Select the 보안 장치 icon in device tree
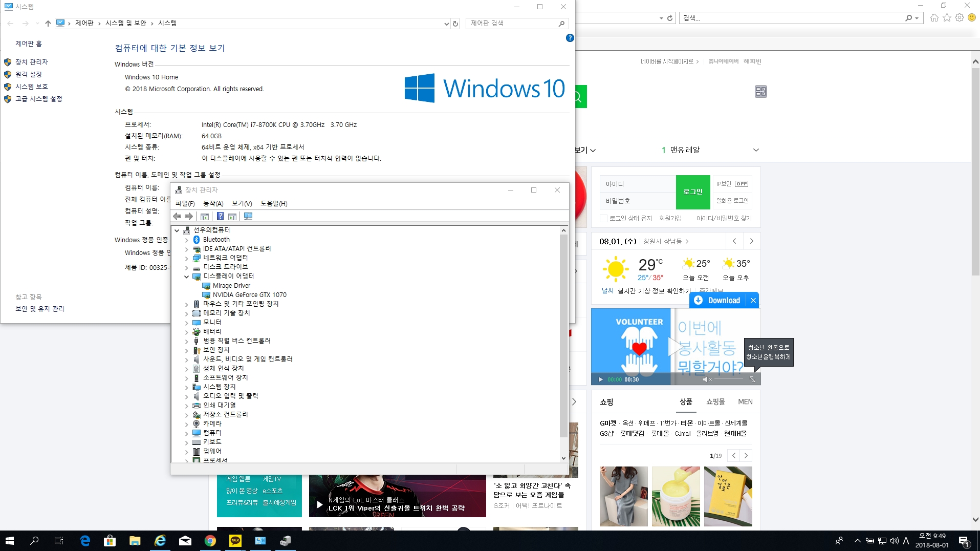This screenshot has width=980, height=551. [197, 350]
